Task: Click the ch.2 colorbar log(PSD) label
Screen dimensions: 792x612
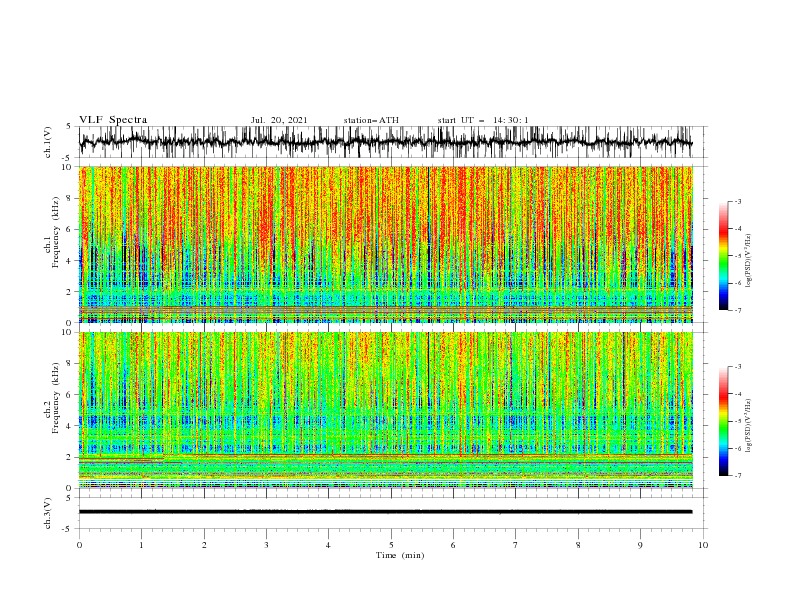Action: 748,425
